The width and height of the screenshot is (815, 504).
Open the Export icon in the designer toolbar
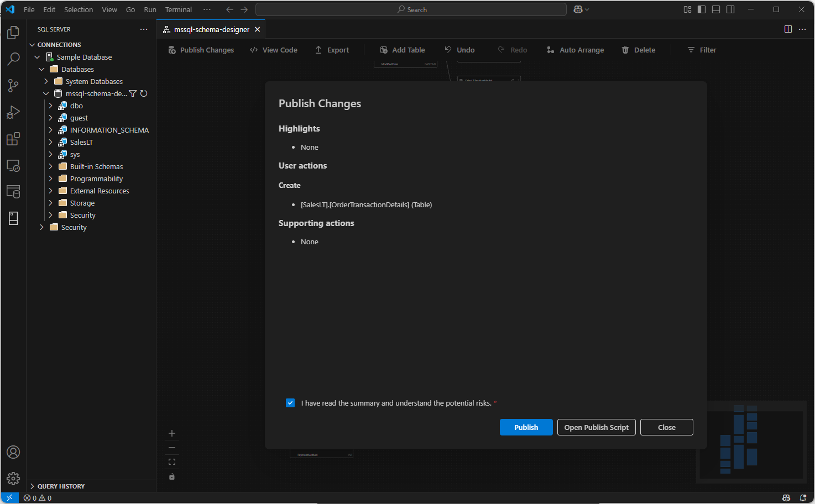pyautogui.click(x=318, y=50)
